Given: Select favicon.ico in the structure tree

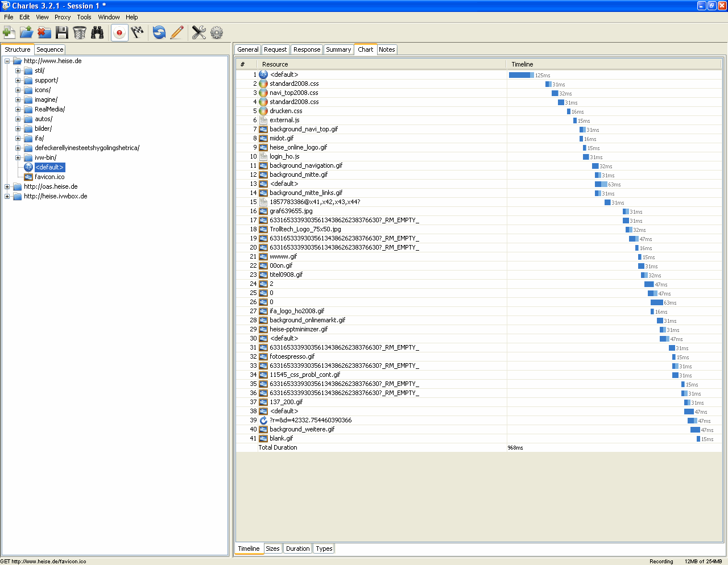Looking at the screenshot, I should click(x=49, y=177).
